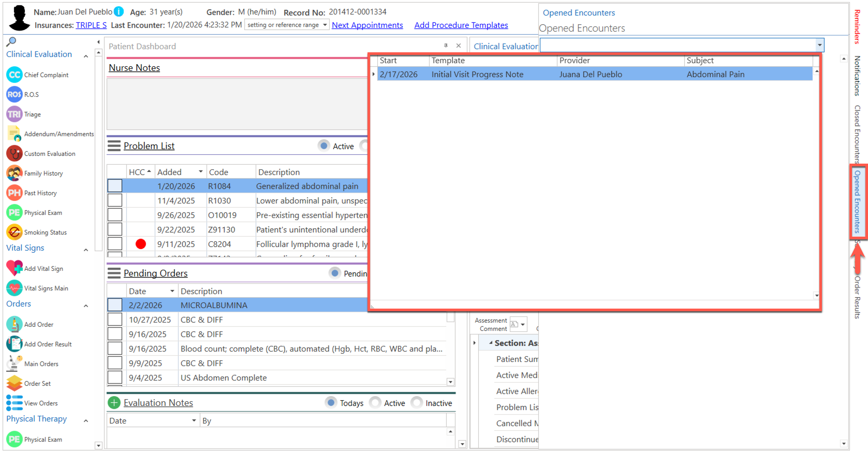The width and height of the screenshot is (868, 451).
Task: Click the R.O.S icon in sidebar
Action: [14, 94]
